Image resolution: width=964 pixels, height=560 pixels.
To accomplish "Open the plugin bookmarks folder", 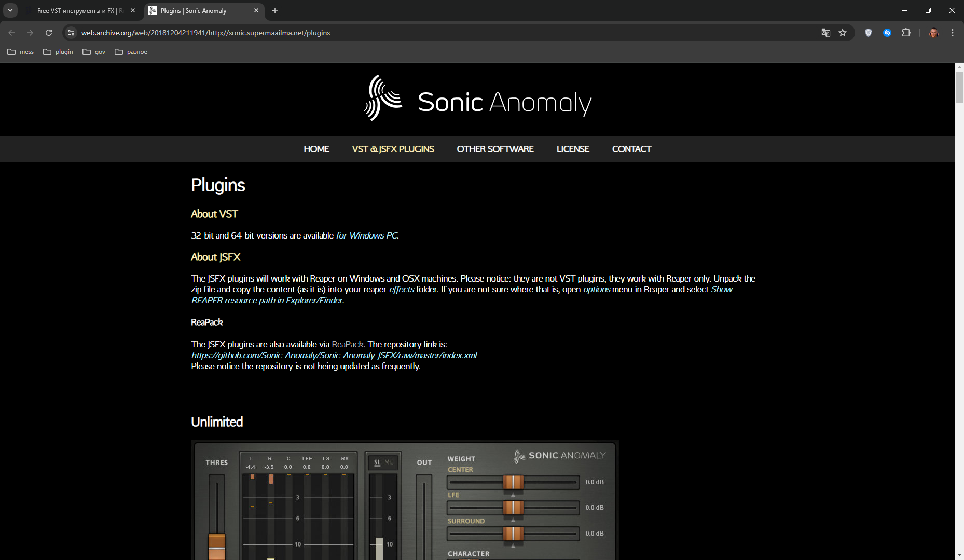I will pyautogui.click(x=58, y=52).
